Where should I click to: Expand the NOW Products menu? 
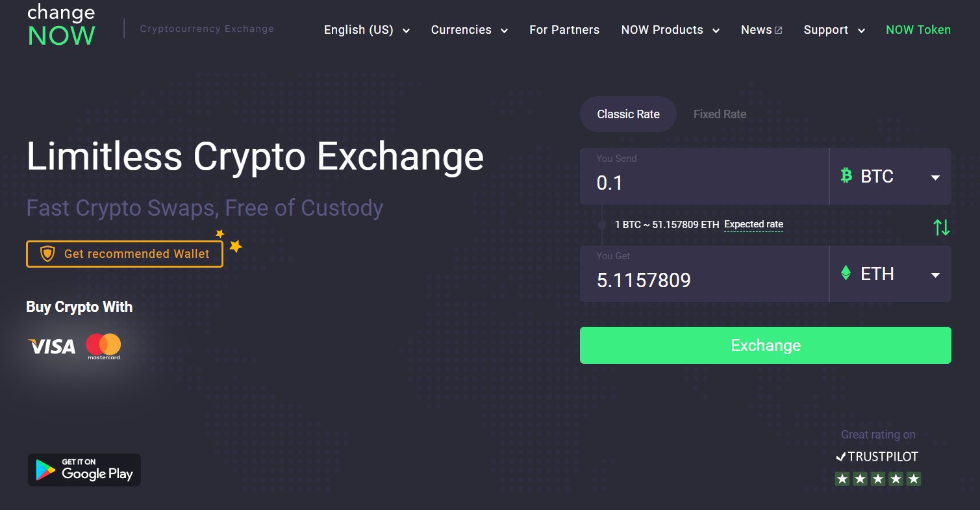click(670, 30)
